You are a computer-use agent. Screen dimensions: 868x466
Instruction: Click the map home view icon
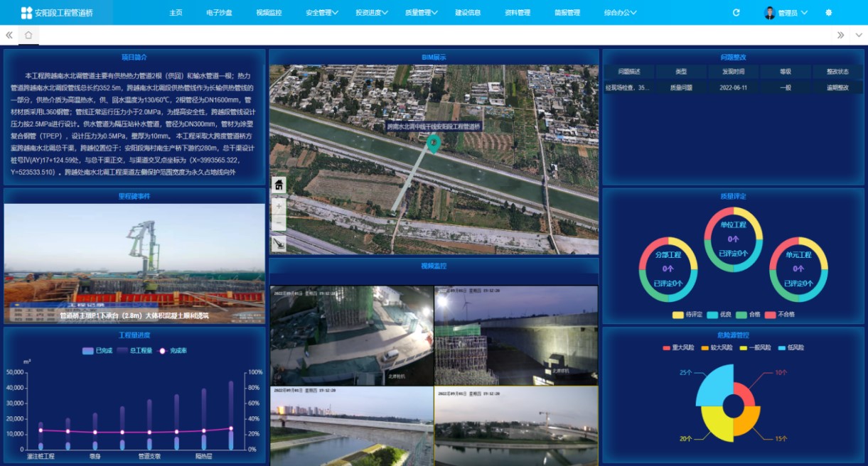coord(279,185)
